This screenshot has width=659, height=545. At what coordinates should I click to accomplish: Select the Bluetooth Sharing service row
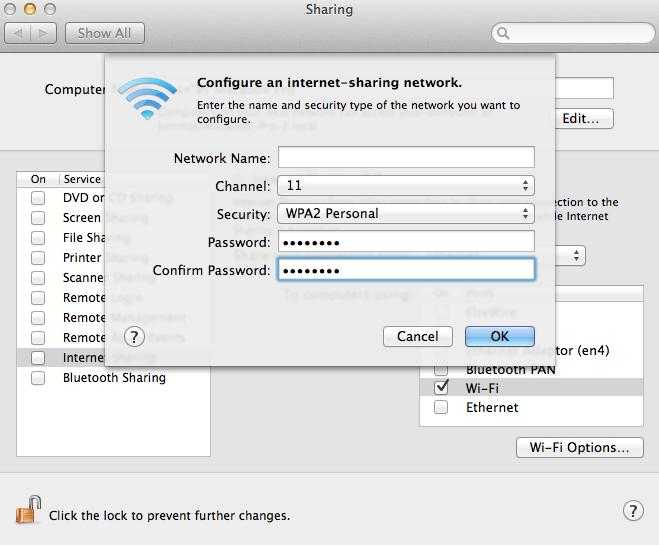point(113,378)
